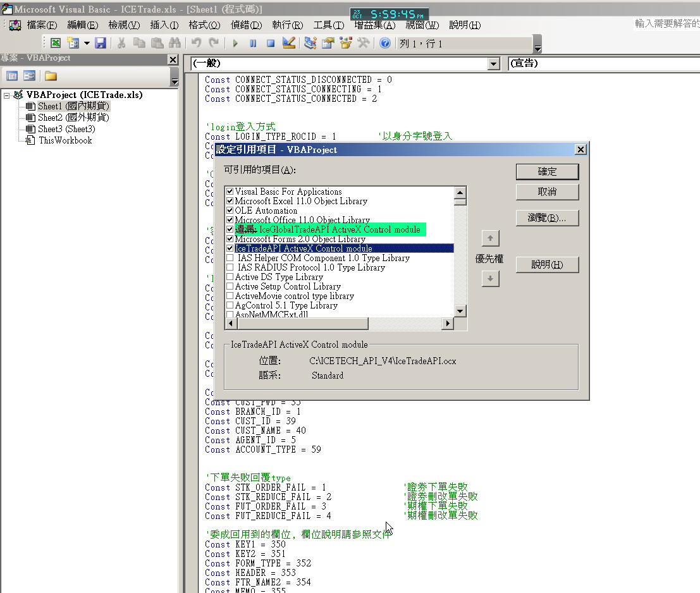Open the 檔案(F) menu

(x=42, y=25)
